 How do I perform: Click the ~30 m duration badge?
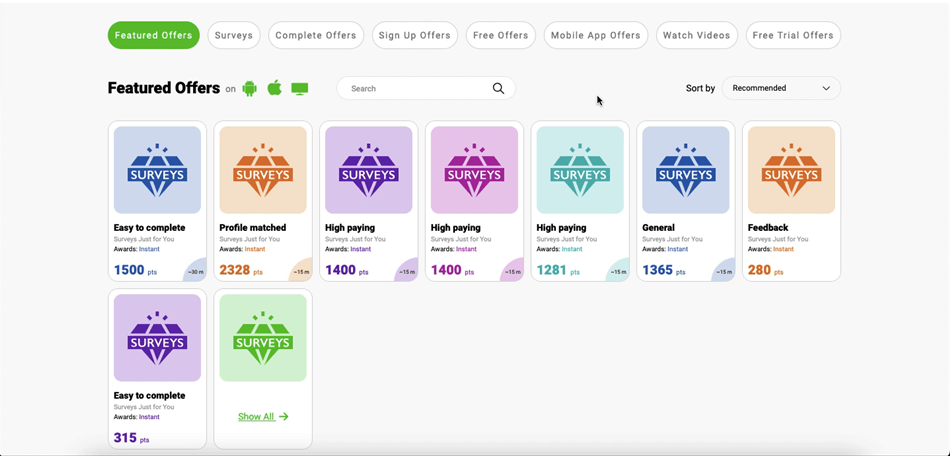[196, 271]
